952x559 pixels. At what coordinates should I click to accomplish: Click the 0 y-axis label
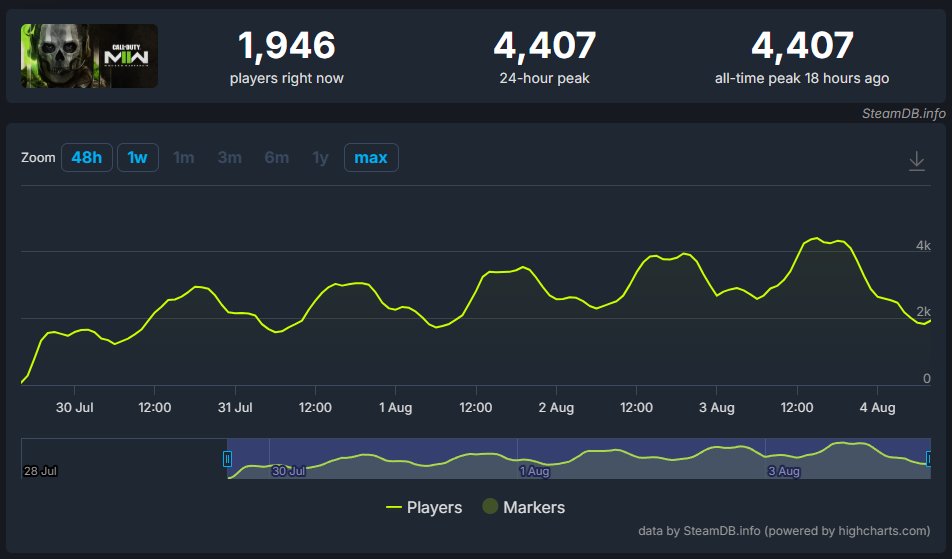926,379
